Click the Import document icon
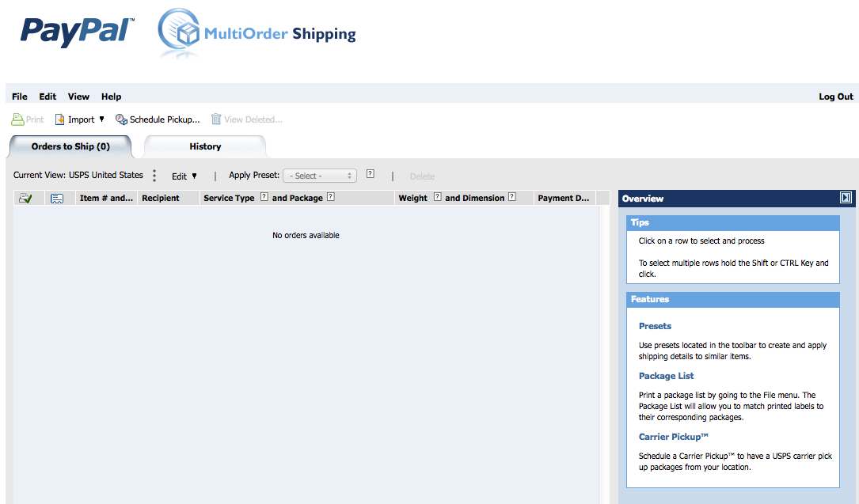Viewport: 859px width, 504px height. [x=59, y=119]
